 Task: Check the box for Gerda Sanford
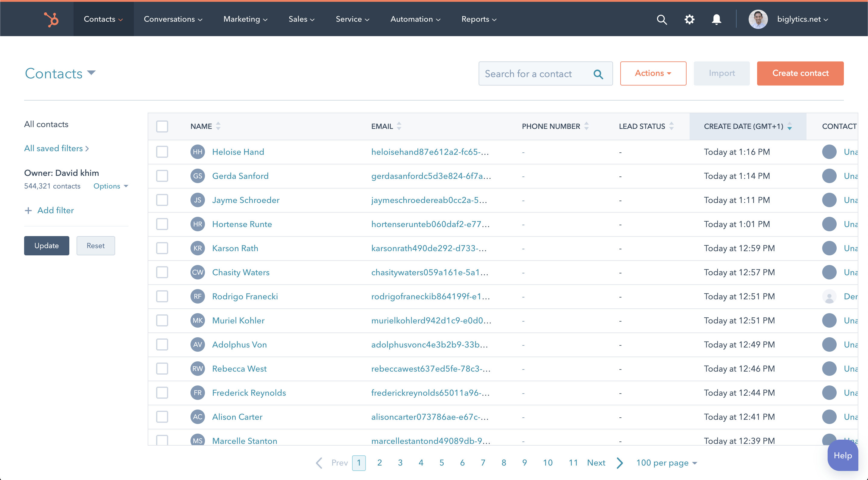tap(162, 176)
